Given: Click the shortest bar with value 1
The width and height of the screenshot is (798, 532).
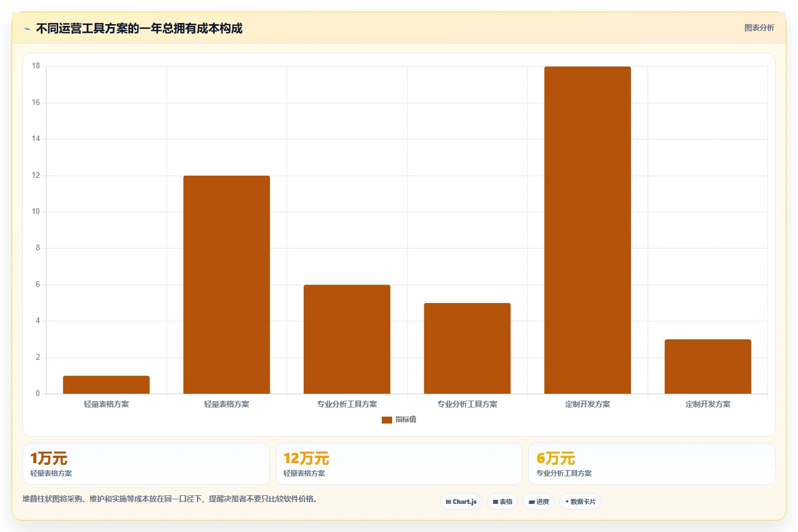Looking at the screenshot, I should pyautogui.click(x=106, y=385).
